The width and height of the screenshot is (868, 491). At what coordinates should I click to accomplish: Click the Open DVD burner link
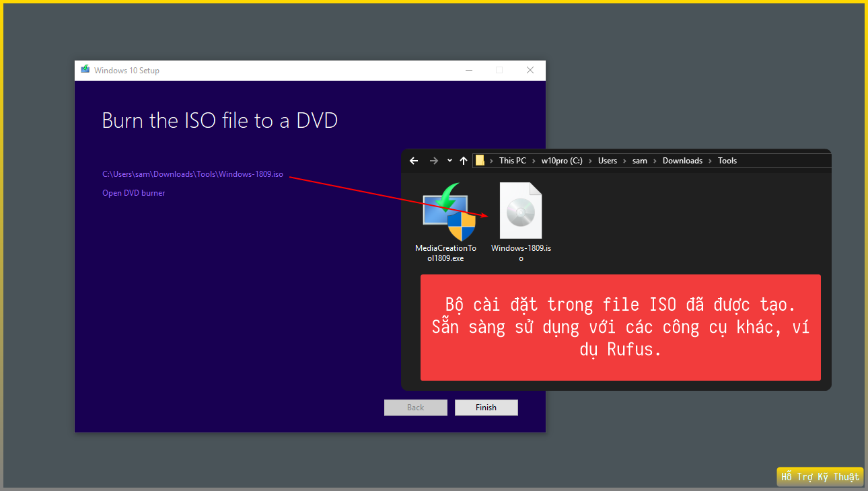click(133, 193)
